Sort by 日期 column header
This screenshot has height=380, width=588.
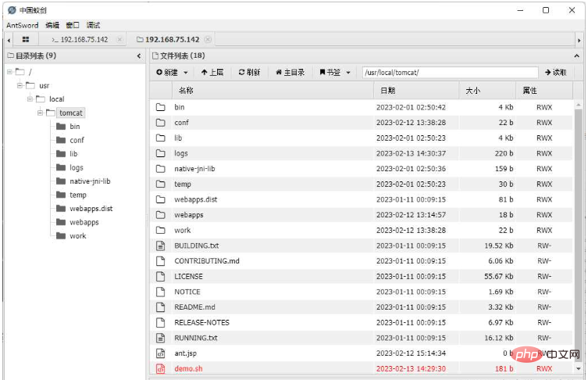click(x=417, y=91)
